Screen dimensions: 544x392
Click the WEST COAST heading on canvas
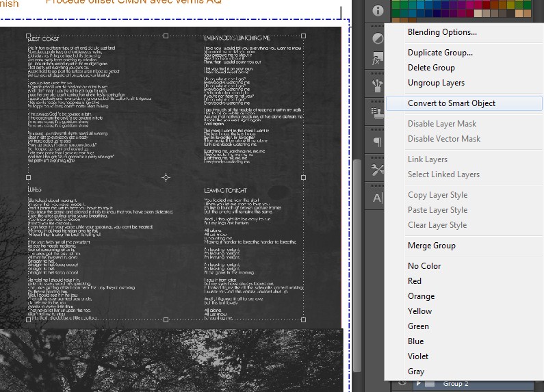pos(43,39)
